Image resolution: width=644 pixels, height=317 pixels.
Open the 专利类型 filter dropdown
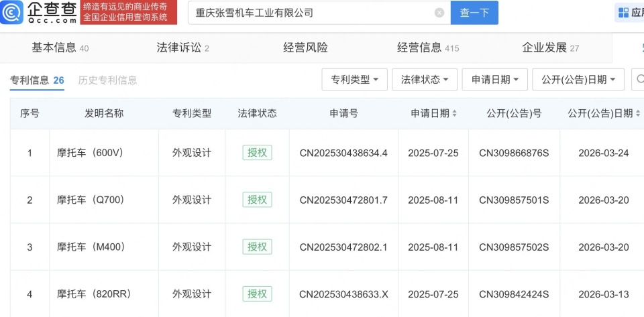coord(354,79)
